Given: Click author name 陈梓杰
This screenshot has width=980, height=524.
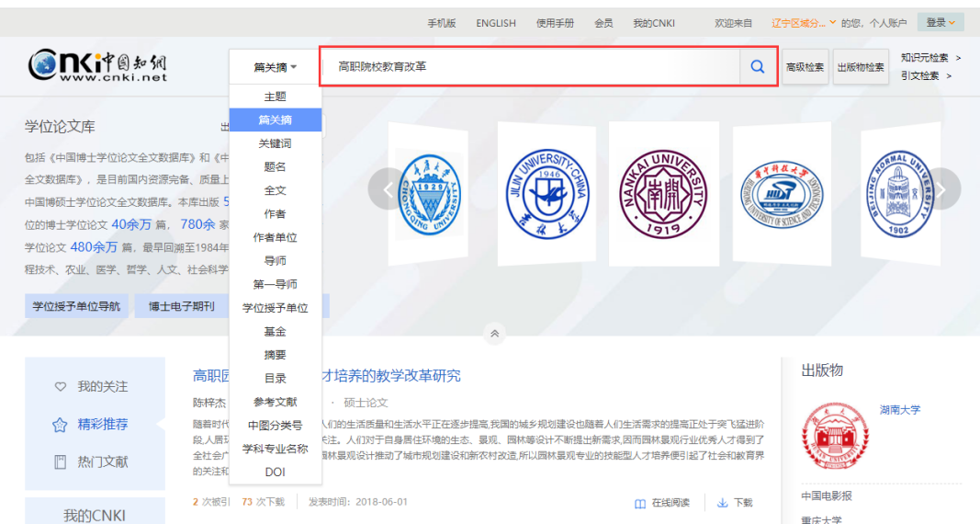Looking at the screenshot, I should tap(209, 403).
